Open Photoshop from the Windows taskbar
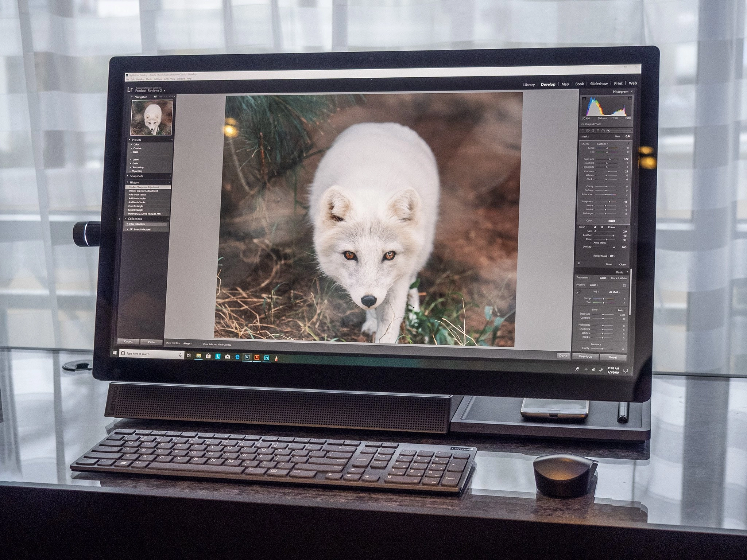Viewport: 747px width, 560px height. (267, 358)
